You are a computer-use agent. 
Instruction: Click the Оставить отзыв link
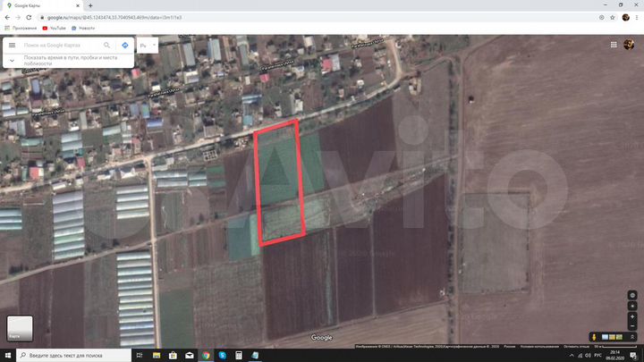click(576, 347)
